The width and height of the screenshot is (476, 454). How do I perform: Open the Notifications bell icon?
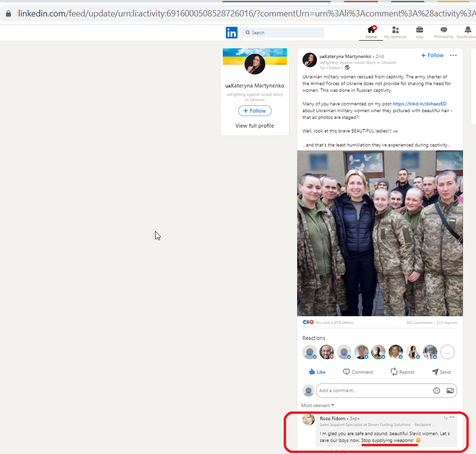(x=468, y=29)
